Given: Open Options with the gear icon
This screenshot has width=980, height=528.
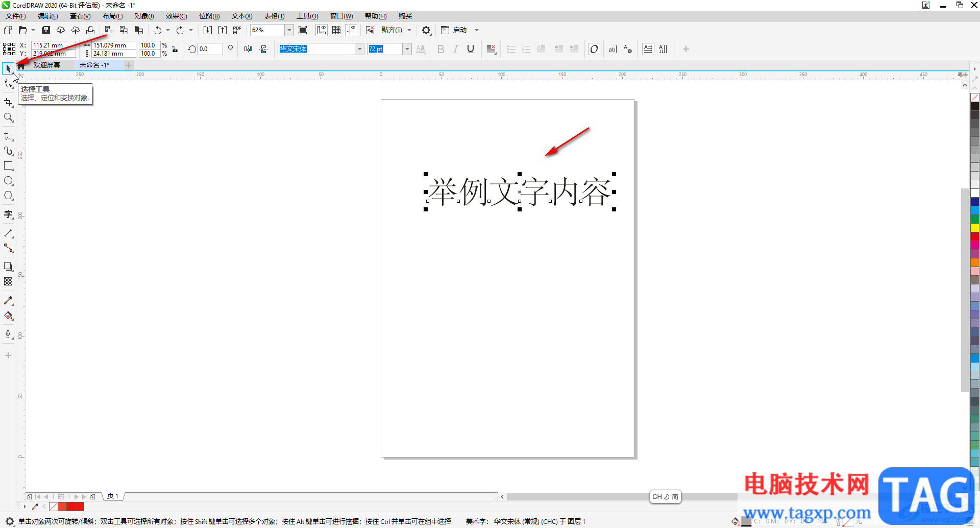Looking at the screenshot, I should click(x=426, y=30).
